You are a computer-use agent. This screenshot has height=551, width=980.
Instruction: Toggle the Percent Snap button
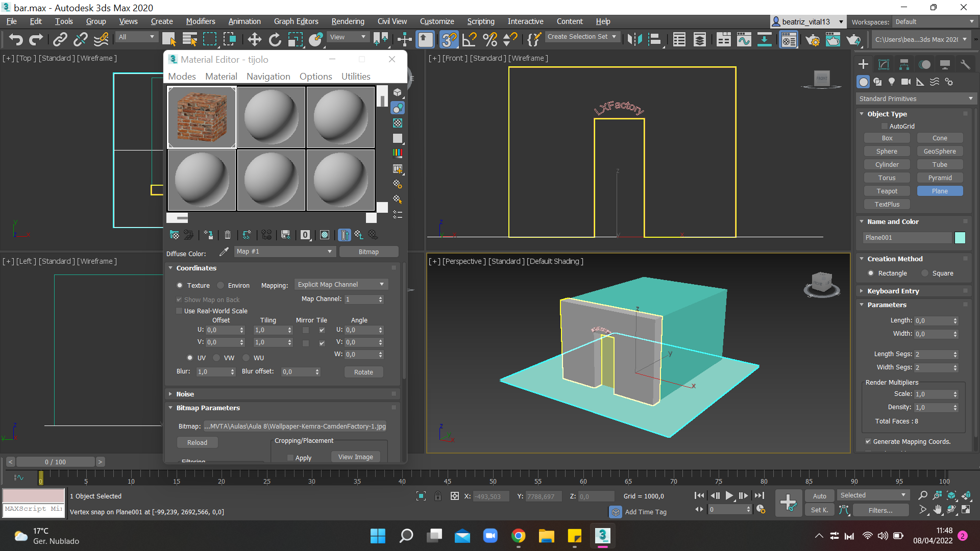click(489, 39)
